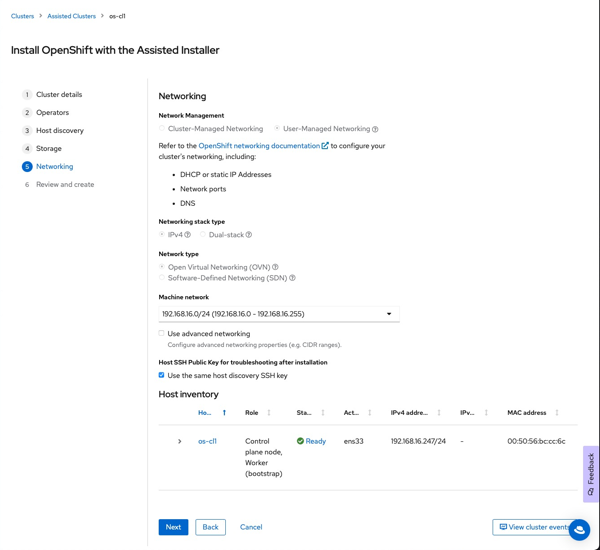Viewport: 600px width, 550px height.
Task: Select Open Virtual Networking (OVN) radio
Action: coord(162,266)
